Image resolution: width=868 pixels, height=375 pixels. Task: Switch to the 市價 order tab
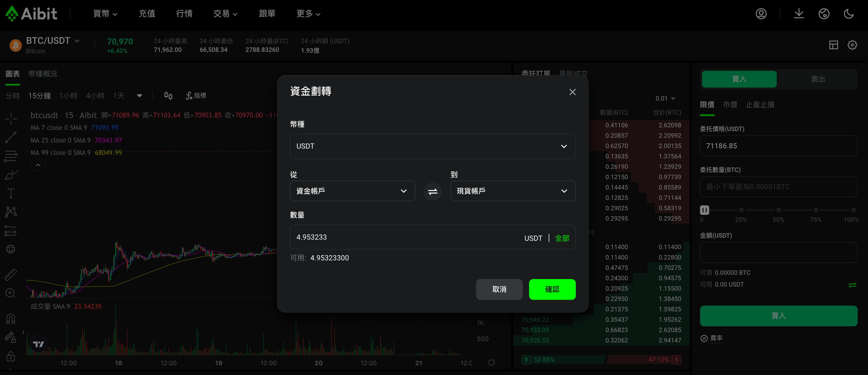pos(730,105)
